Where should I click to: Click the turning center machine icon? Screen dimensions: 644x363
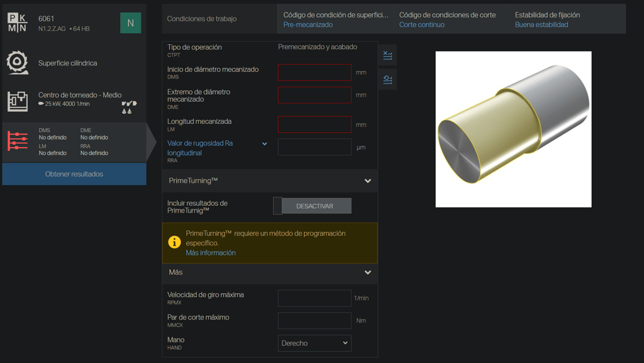click(18, 101)
